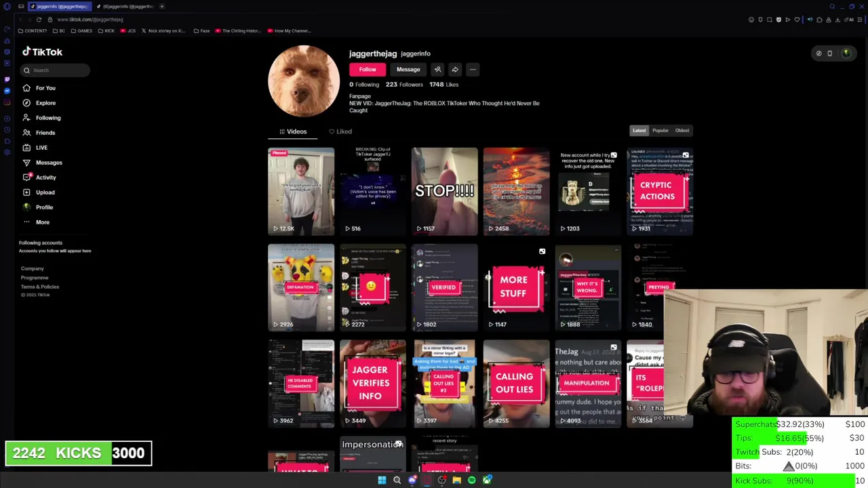
Task: Click the green avatar in floating pill
Action: (846, 54)
